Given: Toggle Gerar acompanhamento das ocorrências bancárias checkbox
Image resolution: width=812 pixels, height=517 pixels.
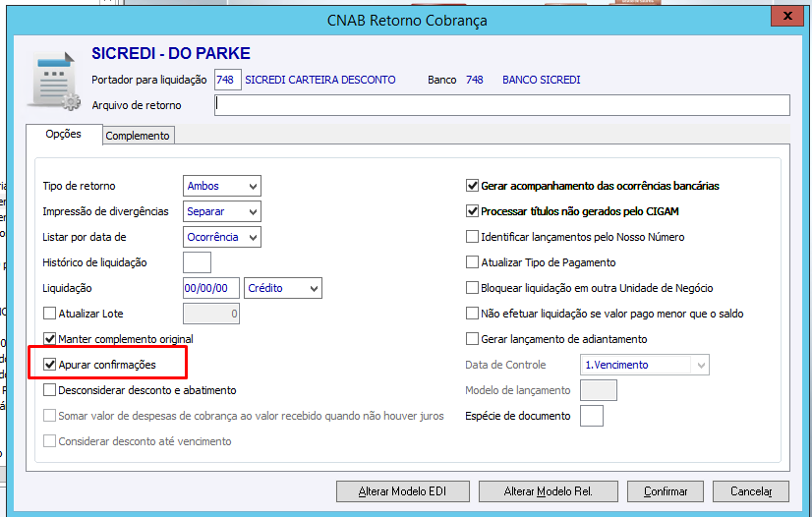Looking at the screenshot, I should coord(472,185).
